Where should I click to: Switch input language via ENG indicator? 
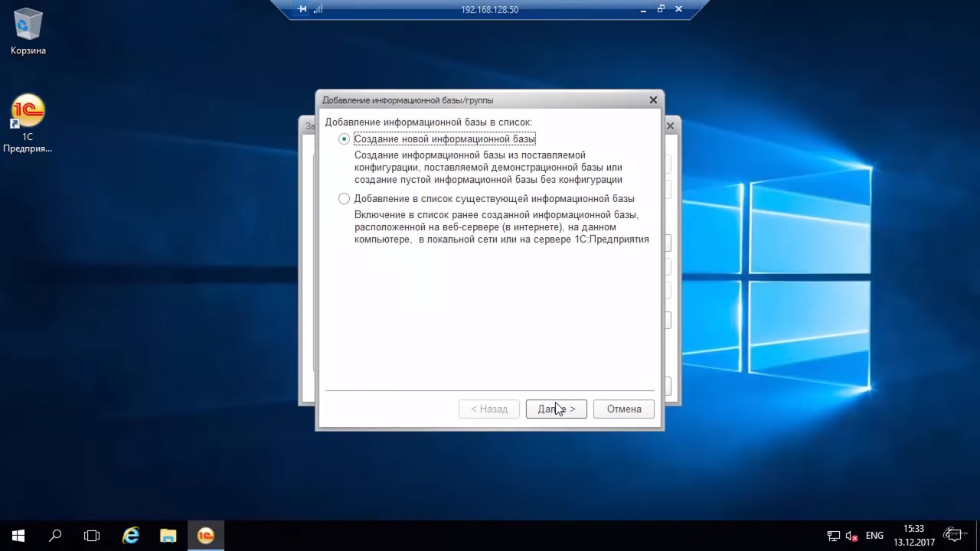click(874, 536)
